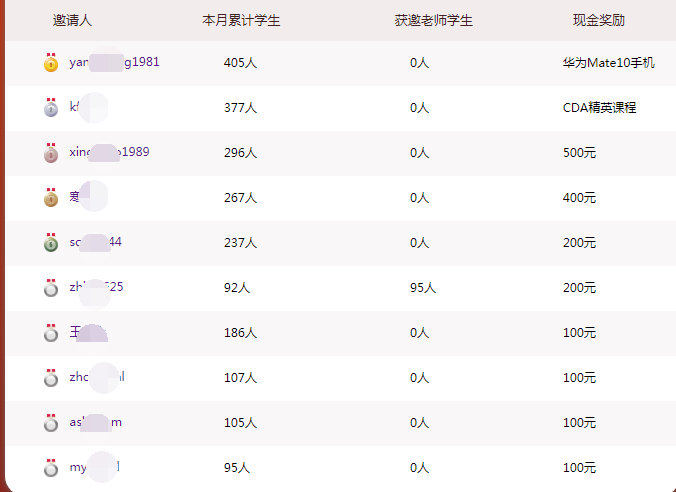676x492 pixels.
Task: Click the 华为Mate10手机 reward text
Action: click(x=608, y=63)
